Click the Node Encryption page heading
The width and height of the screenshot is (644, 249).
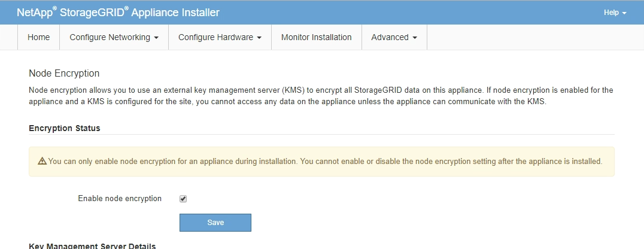pos(64,74)
